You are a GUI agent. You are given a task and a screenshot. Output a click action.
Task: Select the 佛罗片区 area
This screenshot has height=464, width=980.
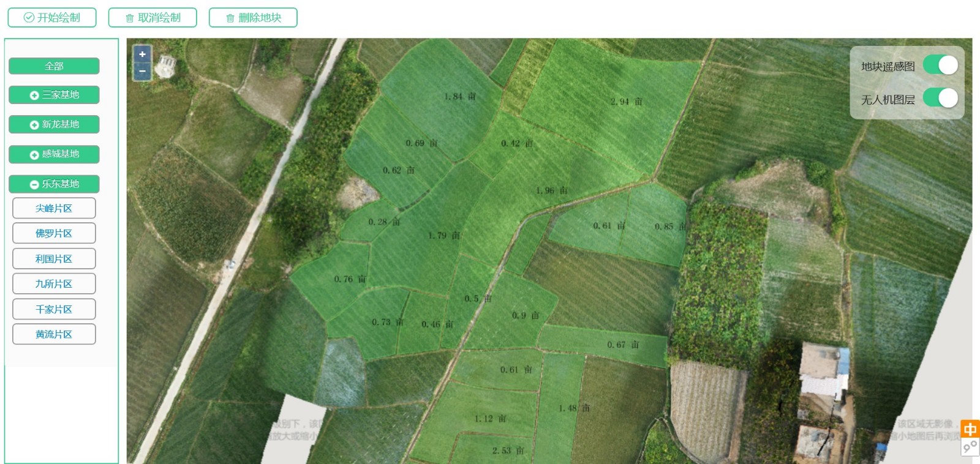(54, 233)
